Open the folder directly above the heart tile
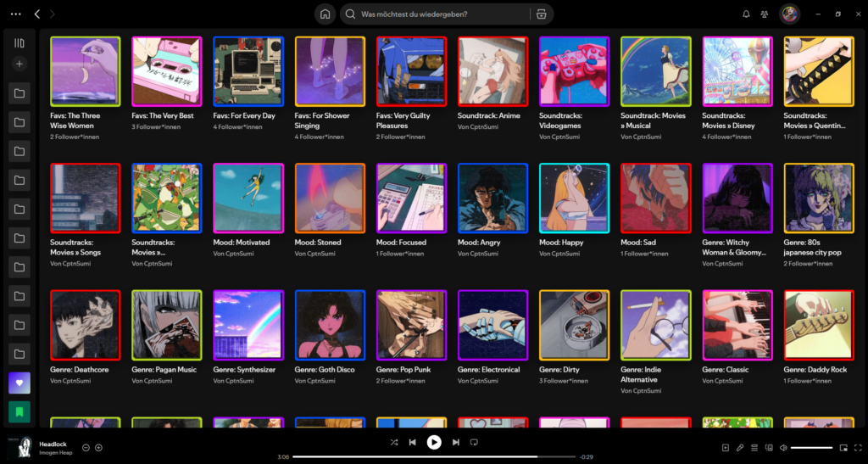Screen dimensions: 868x464 [19, 354]
